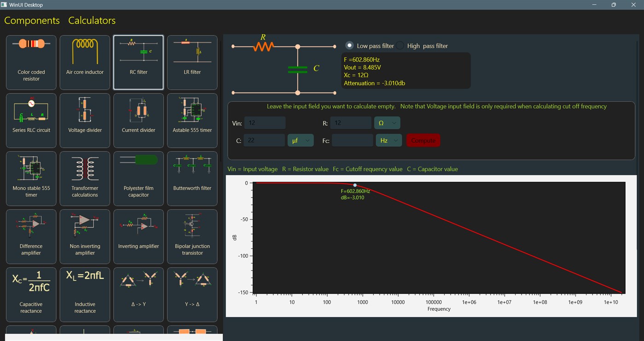Switch to the Calculators tab
The width and height of the screenshot is (644, 341).
click(92, 21)
